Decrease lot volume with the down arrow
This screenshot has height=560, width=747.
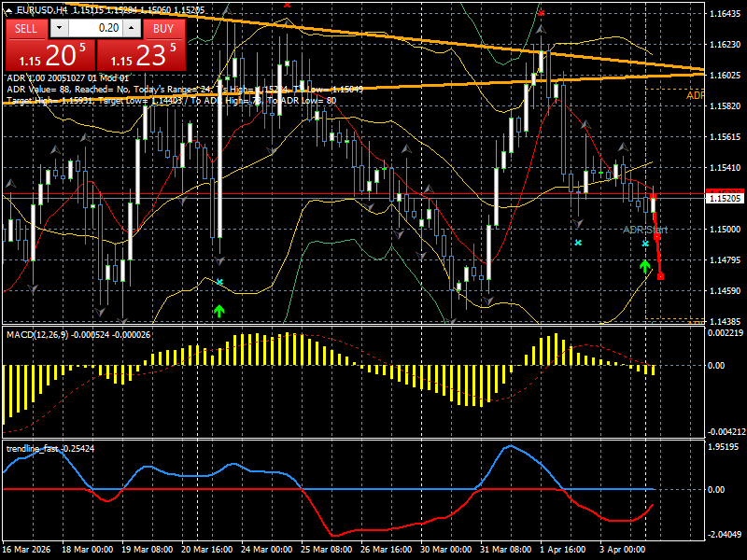coord(59,28)
